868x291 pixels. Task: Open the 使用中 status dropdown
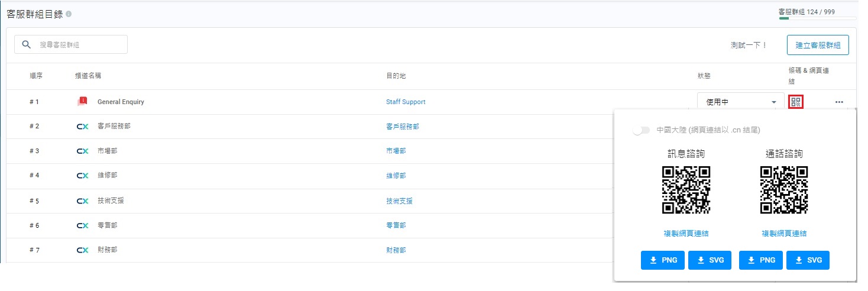coord(740,102)
